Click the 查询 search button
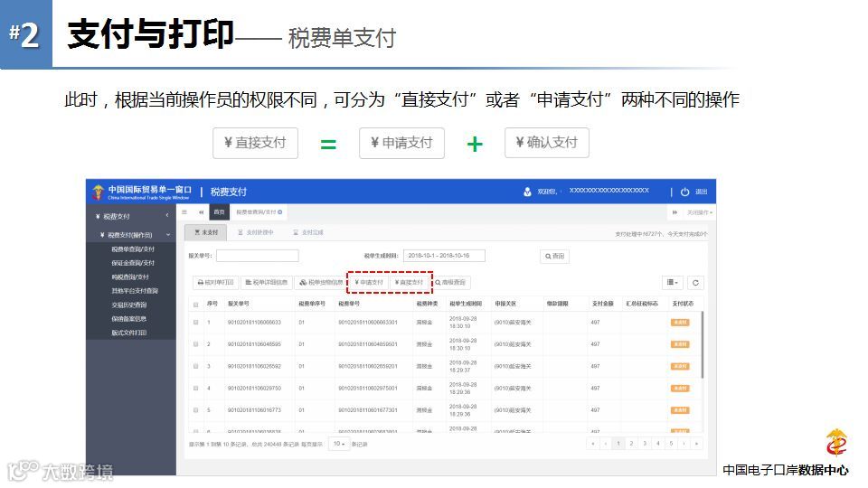 (x=554, y=256)
